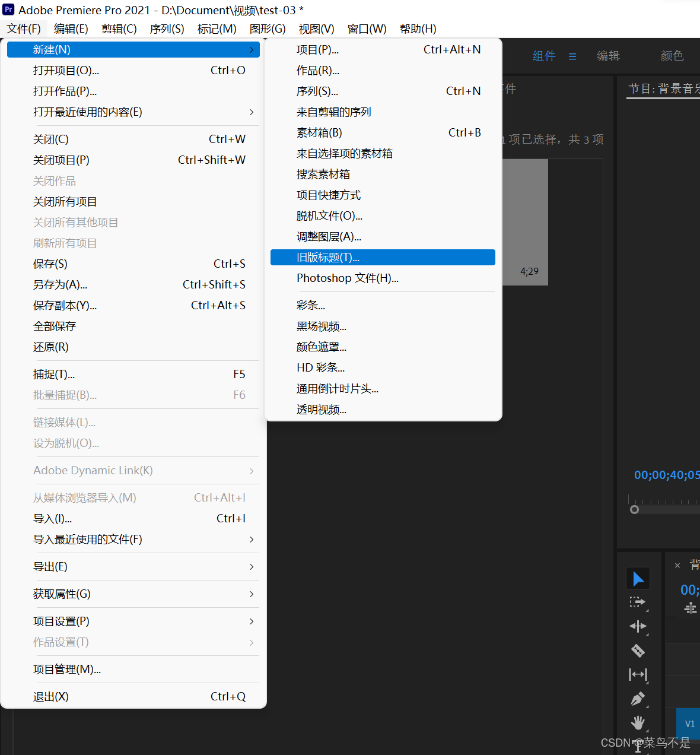Click the program monitor playhead marker

tap(634, 509)
